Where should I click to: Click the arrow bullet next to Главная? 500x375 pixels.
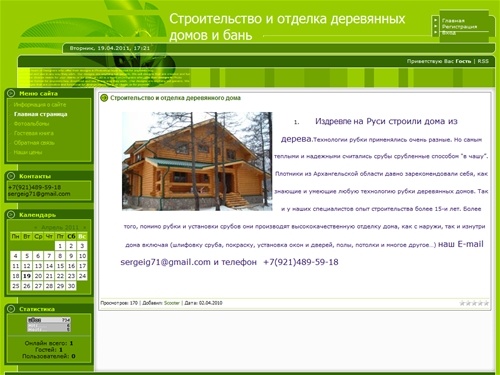(435, 20)
